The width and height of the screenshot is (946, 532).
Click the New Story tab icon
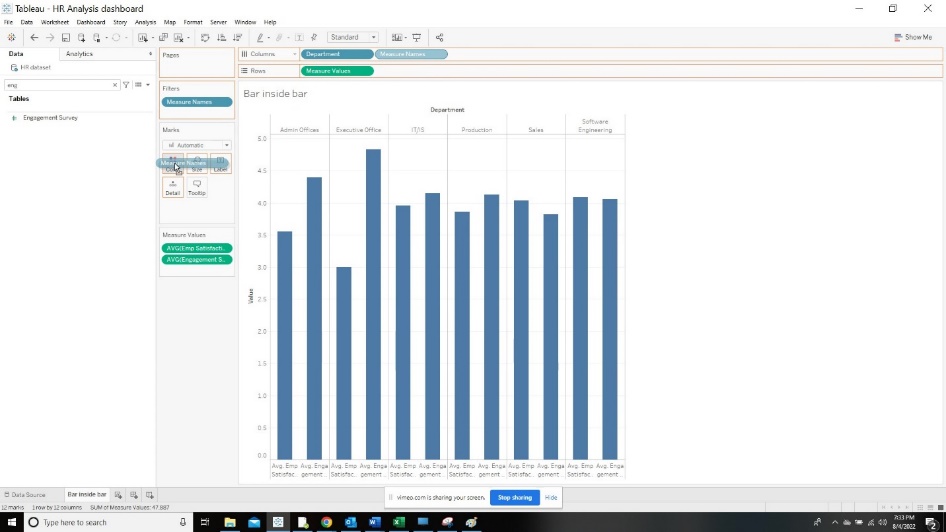[150, 495]
